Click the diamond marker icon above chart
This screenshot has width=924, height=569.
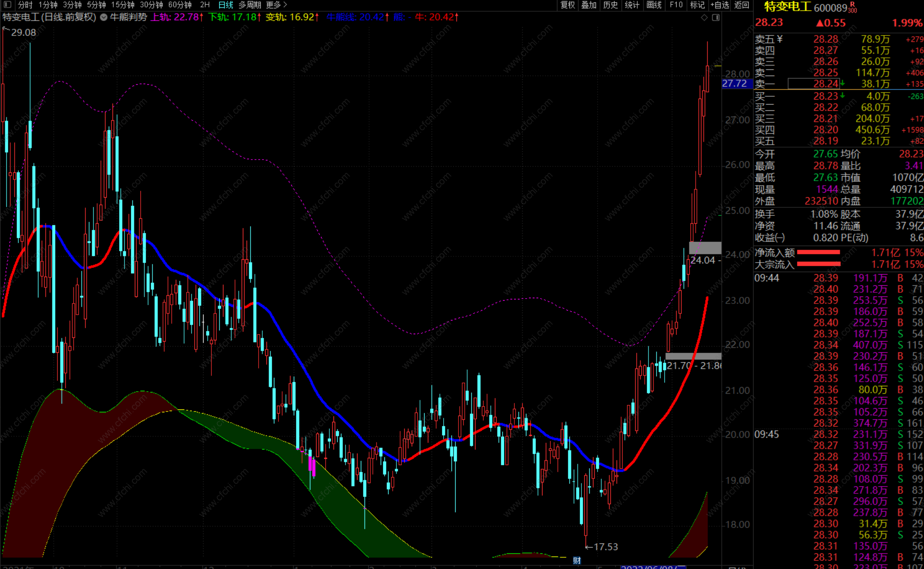coord(704,17)
